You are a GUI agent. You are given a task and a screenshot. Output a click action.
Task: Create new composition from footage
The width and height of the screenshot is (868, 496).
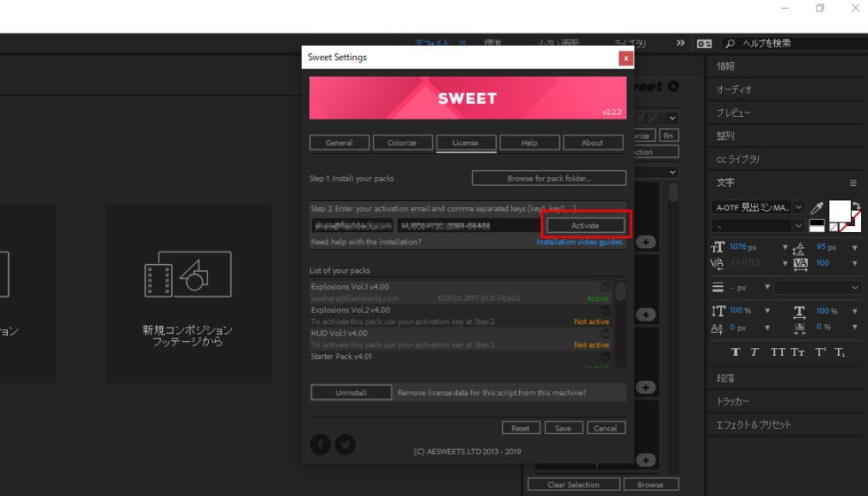click(x=188, y=294)
